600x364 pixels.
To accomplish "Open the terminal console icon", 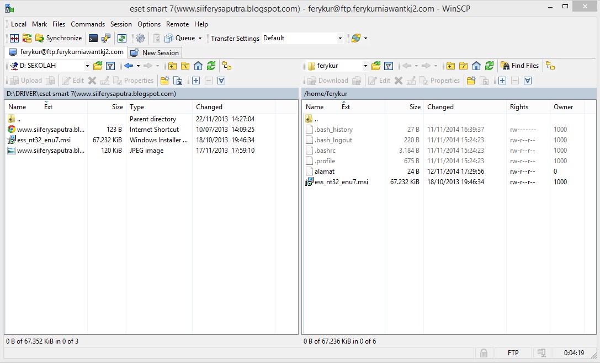I will click(93, 38).
